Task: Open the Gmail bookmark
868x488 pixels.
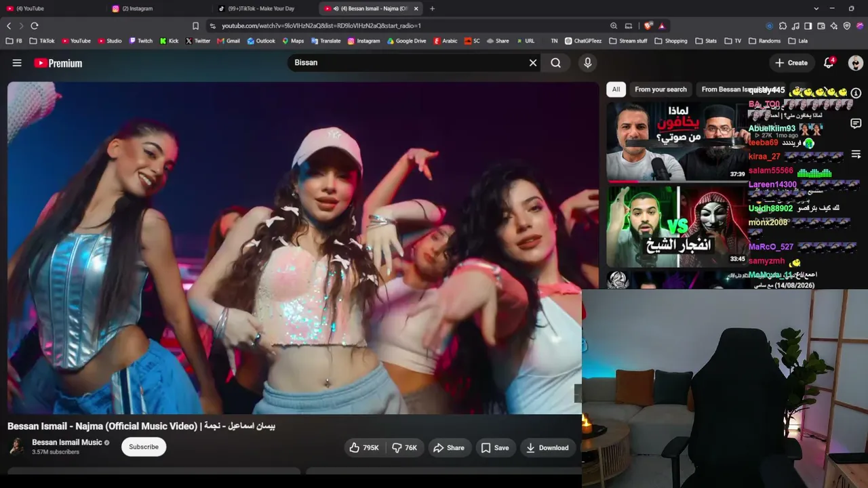Action: [229, 41]
